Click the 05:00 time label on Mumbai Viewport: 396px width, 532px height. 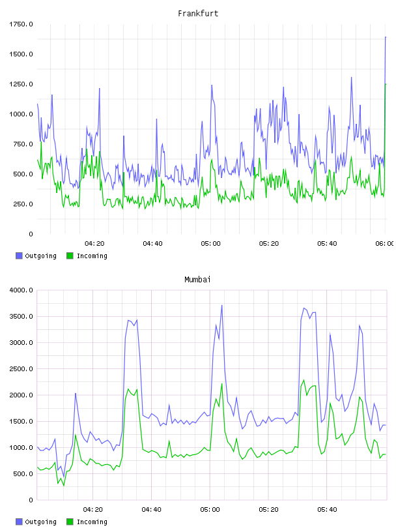[210, 510]
